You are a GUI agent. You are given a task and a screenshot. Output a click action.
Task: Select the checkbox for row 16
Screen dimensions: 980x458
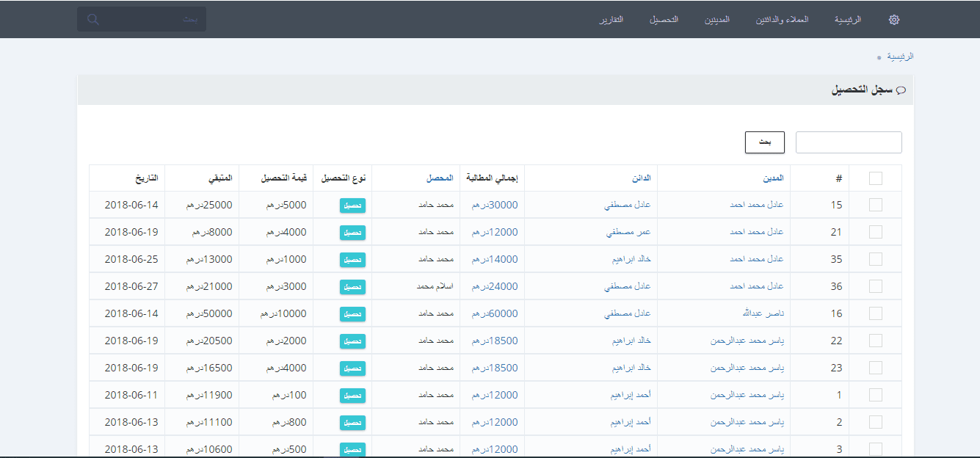tap(875, 313)
